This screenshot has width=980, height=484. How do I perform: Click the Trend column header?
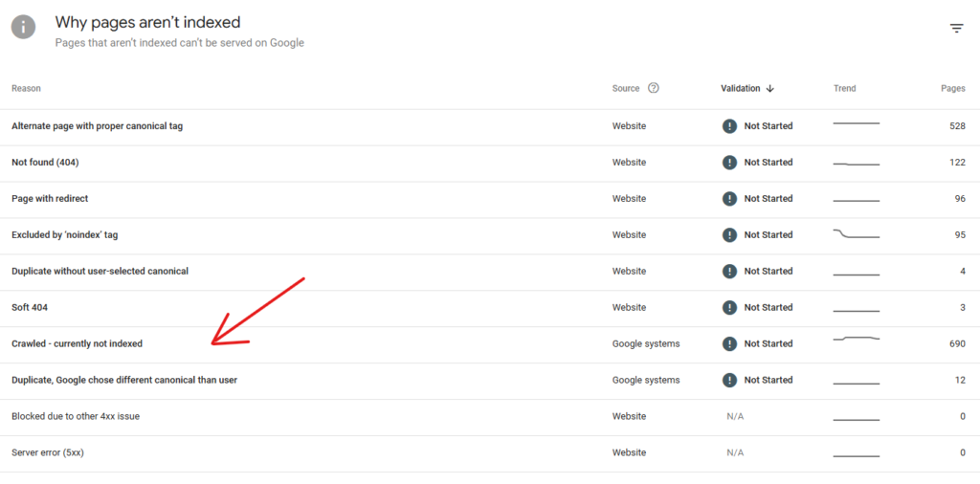pos(844,88)
